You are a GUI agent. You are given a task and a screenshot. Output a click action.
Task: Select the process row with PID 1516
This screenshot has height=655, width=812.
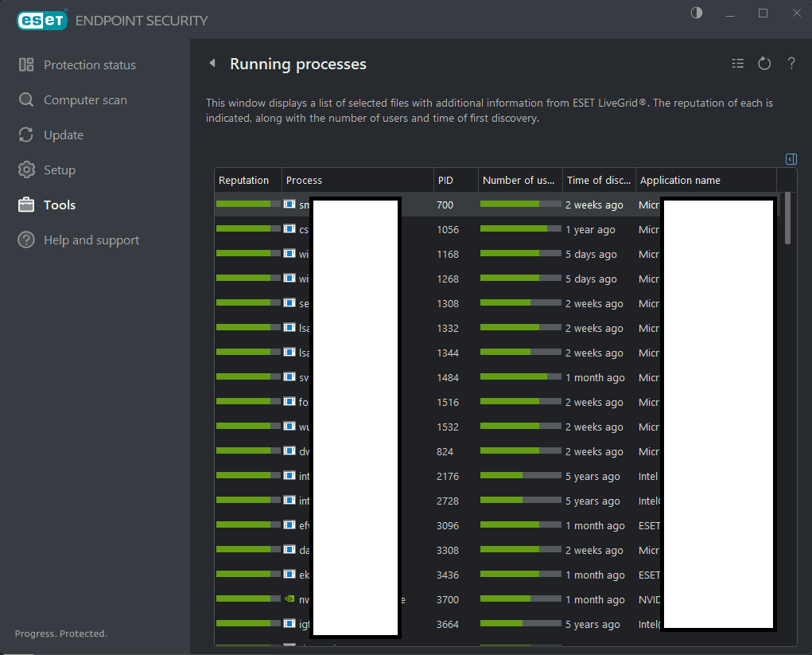(x=495, y=402)
